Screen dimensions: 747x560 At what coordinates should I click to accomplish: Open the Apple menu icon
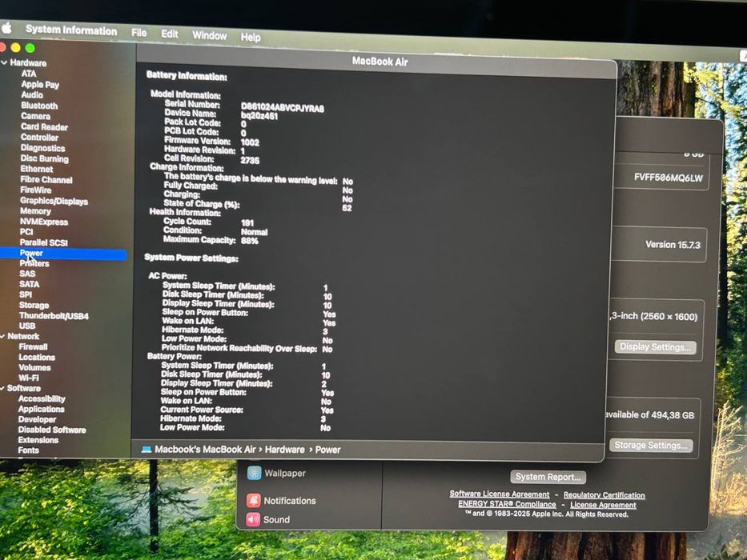6,28
